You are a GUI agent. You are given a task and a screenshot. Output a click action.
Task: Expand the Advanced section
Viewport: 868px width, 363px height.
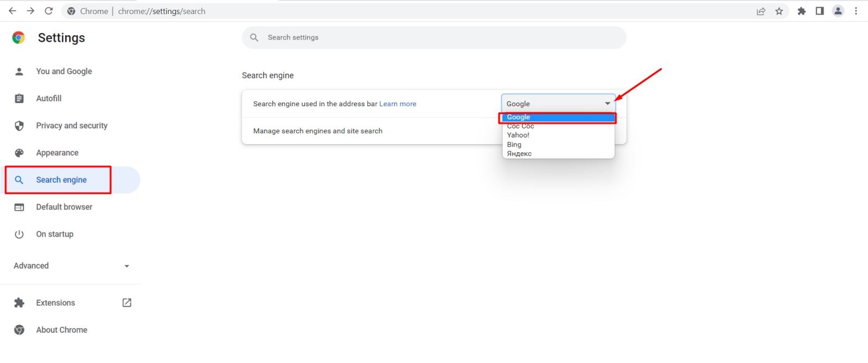(72, 265)
